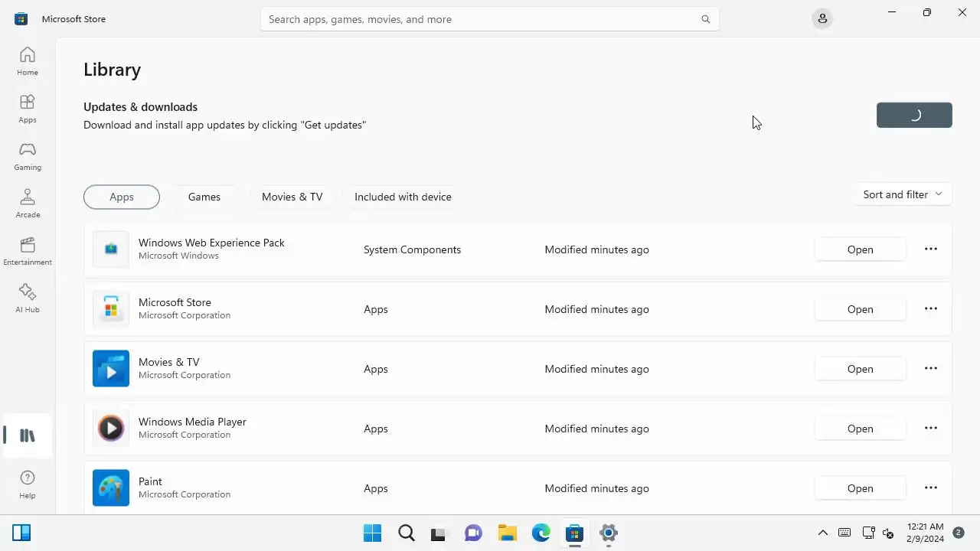Open more options for Microsoft Store row
Image resolution: width=980 pixels, height=551 pixels.
[931, 308]
